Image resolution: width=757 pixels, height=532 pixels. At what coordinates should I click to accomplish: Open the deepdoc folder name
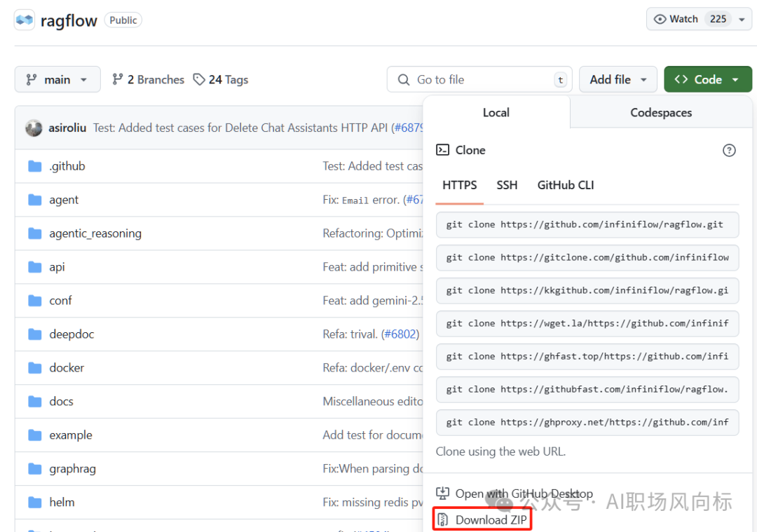[x=71, y=334]
